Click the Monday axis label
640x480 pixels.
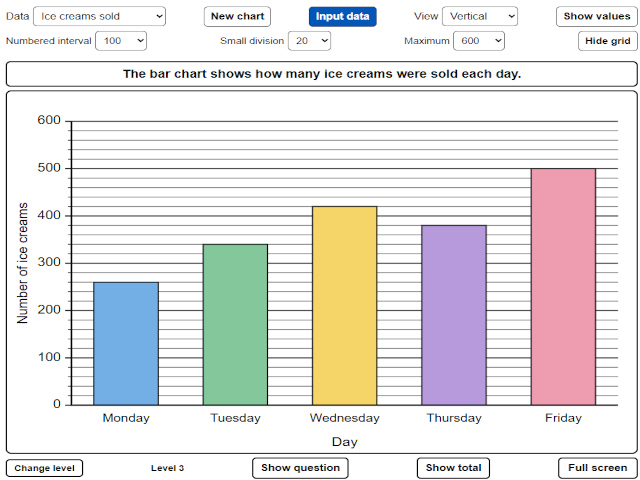(126, 418)
